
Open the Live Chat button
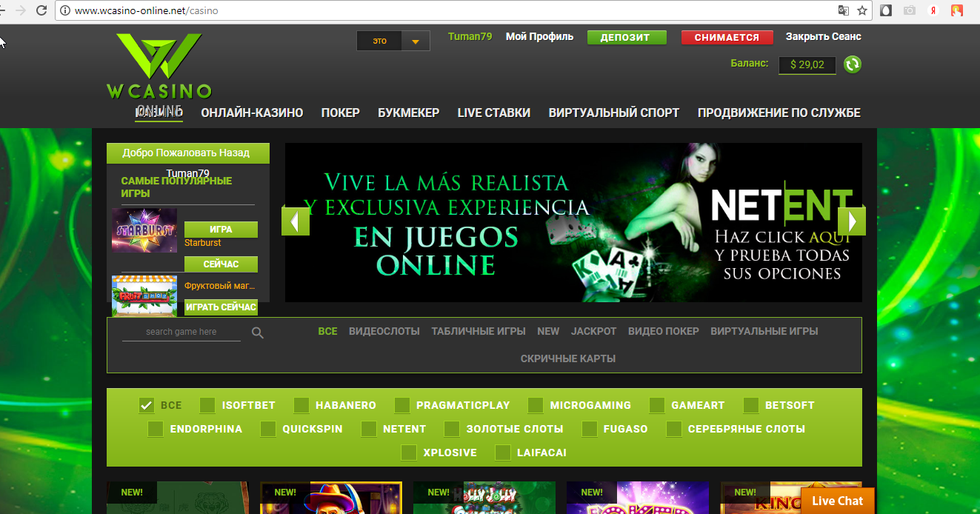tap(838, 501)
